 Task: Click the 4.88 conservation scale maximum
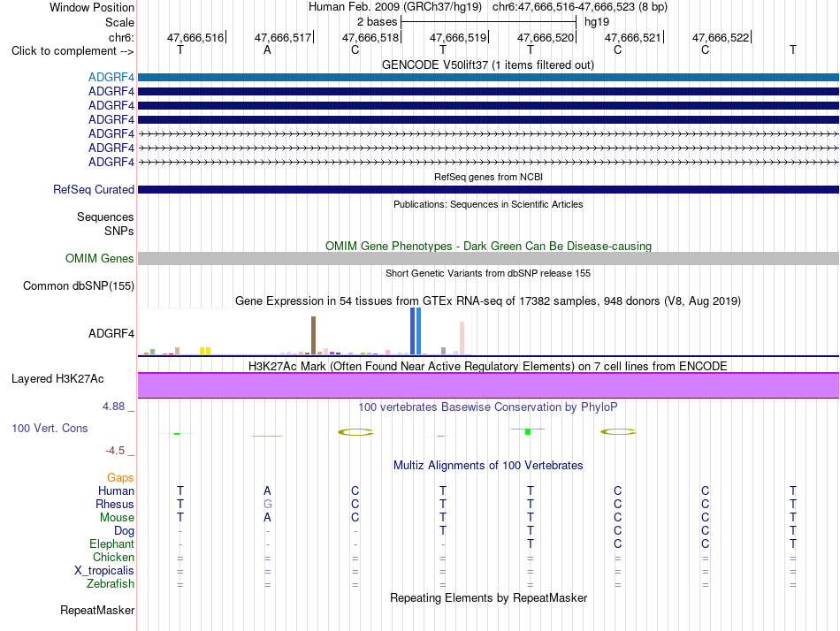click(x=113, y=407)
